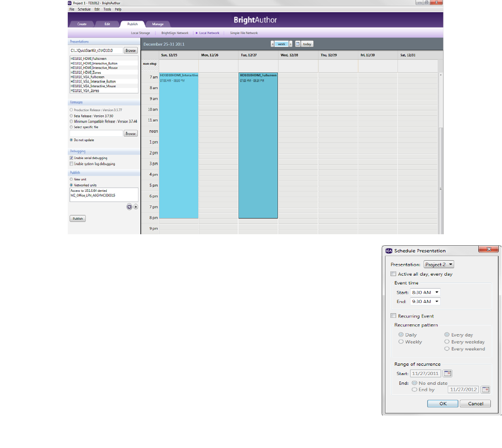
Task: Open the Schedule menu
Action: (84, 9)
